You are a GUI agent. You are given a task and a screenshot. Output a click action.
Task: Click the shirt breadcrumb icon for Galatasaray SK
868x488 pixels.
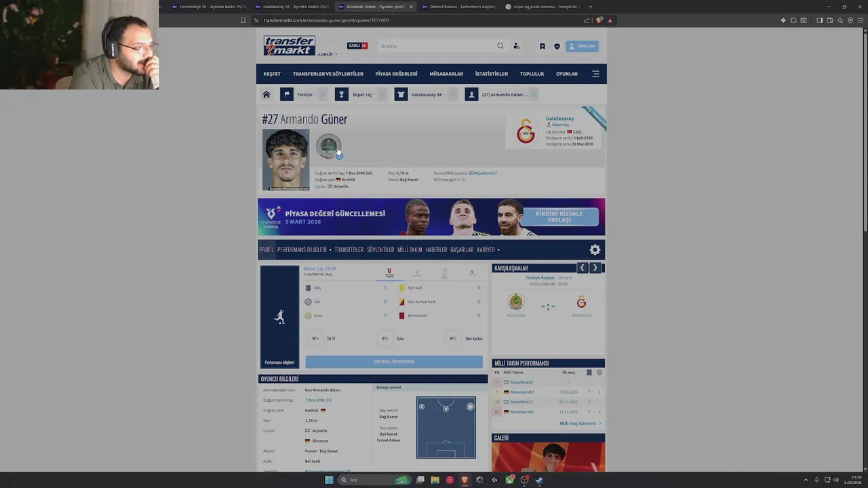401,94
